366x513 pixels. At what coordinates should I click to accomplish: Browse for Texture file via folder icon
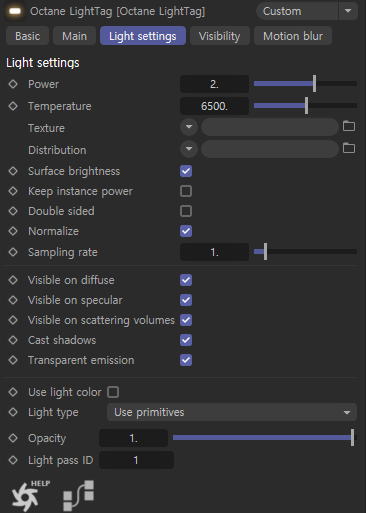[349, 126]
